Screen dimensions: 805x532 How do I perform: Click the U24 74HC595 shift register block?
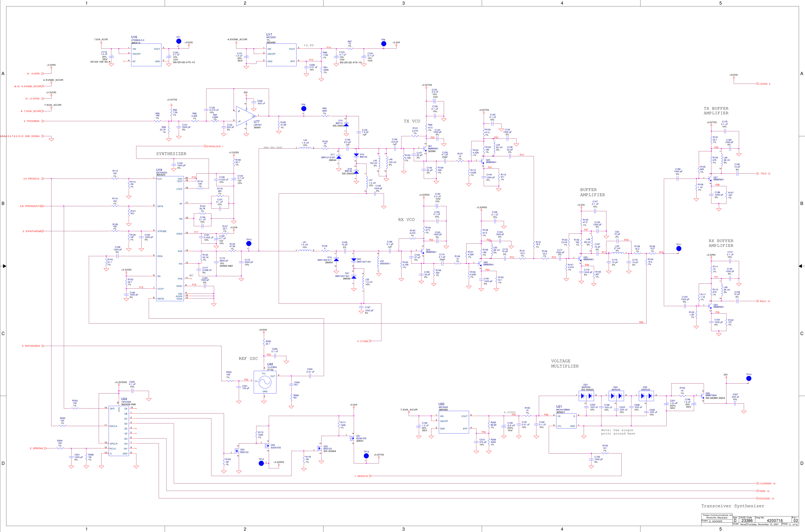point(118,431)
